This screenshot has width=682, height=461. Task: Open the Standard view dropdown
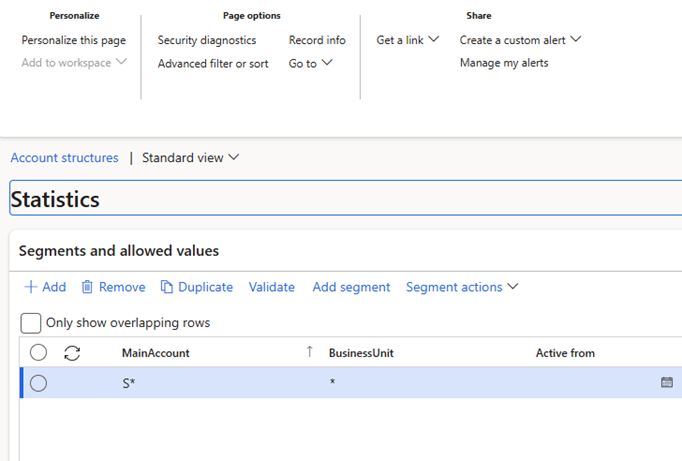pos(191,158)
